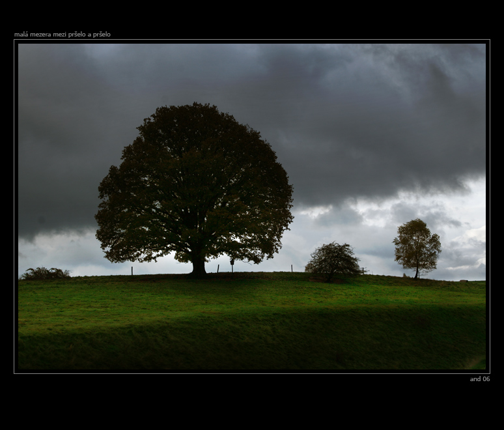Viewport: 504px width, 430px height.
Task: Click the large round tree's crown
Action: pyautogui.click(x=194, y=182)
